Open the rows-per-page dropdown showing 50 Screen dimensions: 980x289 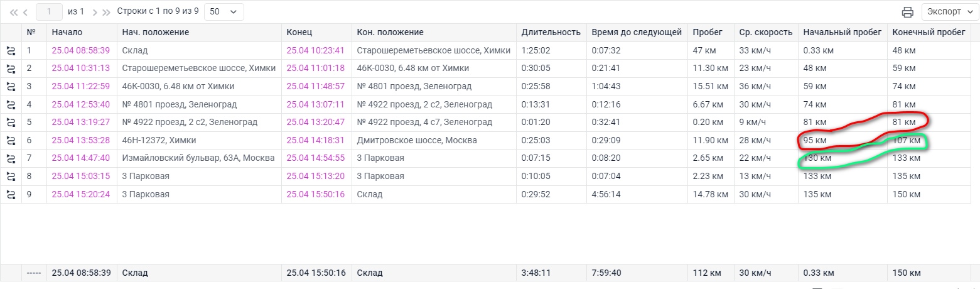(x=224, y=12)
